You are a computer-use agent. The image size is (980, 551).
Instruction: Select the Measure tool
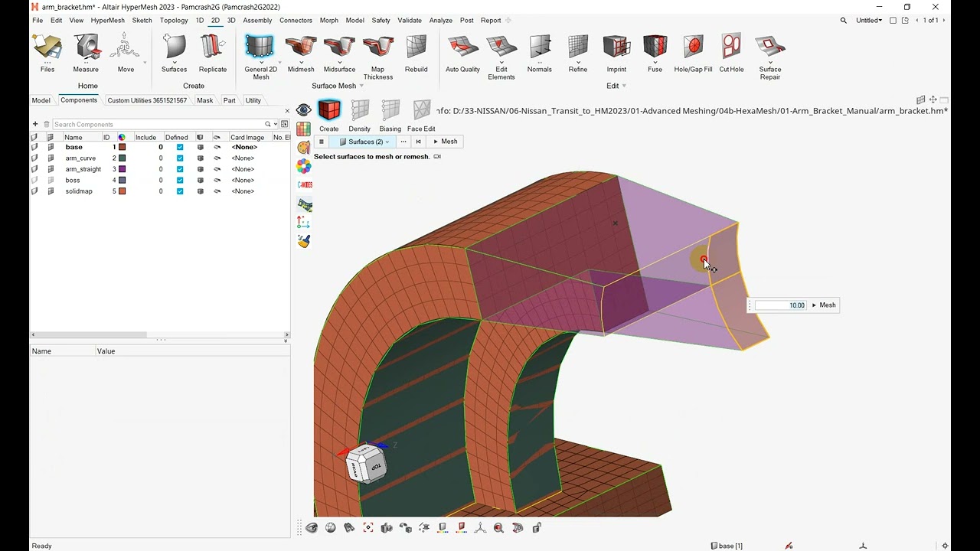86,53
